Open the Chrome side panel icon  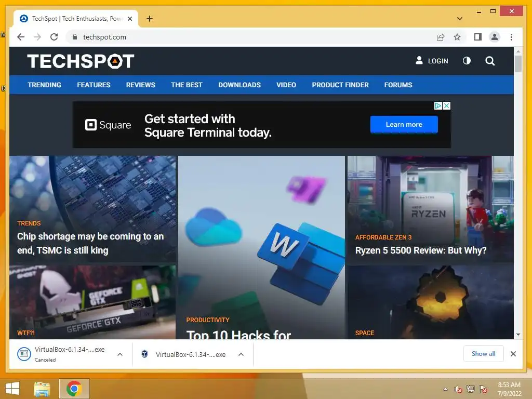pyautogui.click(x=478, y=37)
